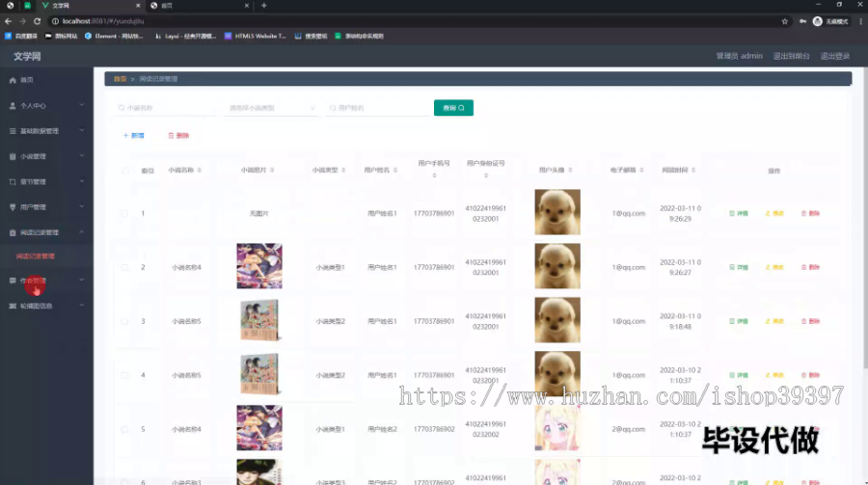This screenshot has height=485, width=868.
Task: Open the browser profile avatar icon
Action: click(x=817, y=21)
